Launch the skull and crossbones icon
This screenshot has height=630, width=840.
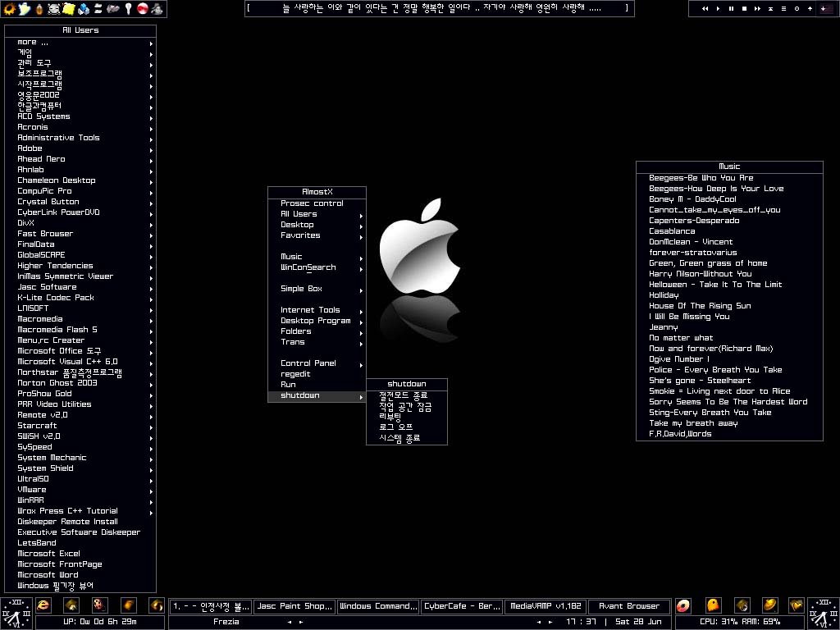[54, 8]
